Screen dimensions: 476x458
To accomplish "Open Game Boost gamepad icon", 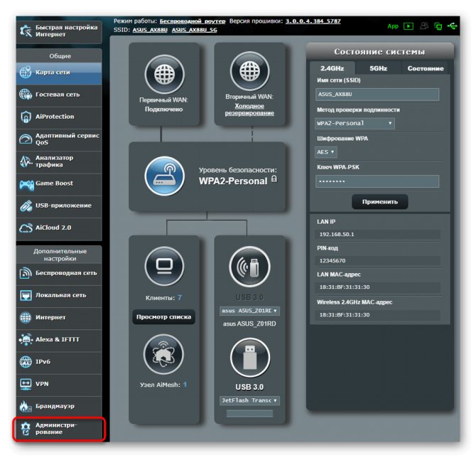I will click(26, 184).
